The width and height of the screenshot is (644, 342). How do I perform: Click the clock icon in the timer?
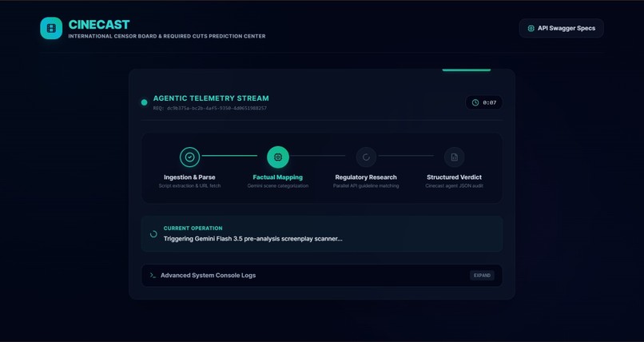(x=475, y=102)
